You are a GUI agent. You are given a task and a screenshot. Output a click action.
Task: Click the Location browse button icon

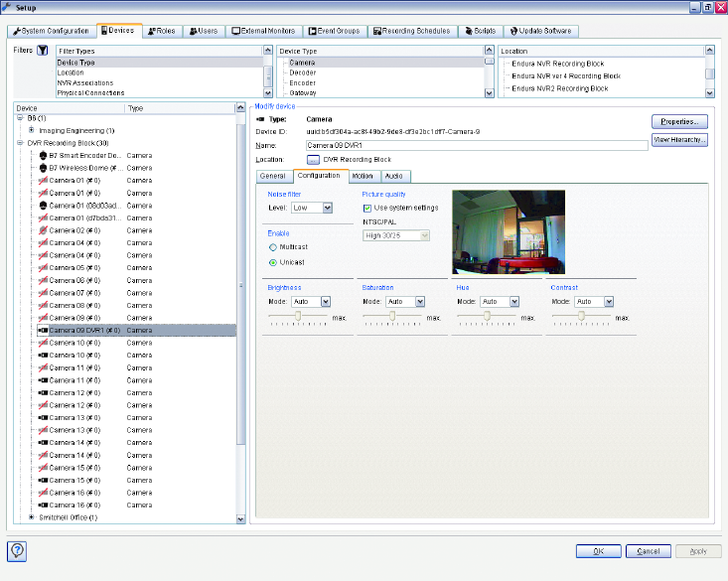(x=313, y=159)
